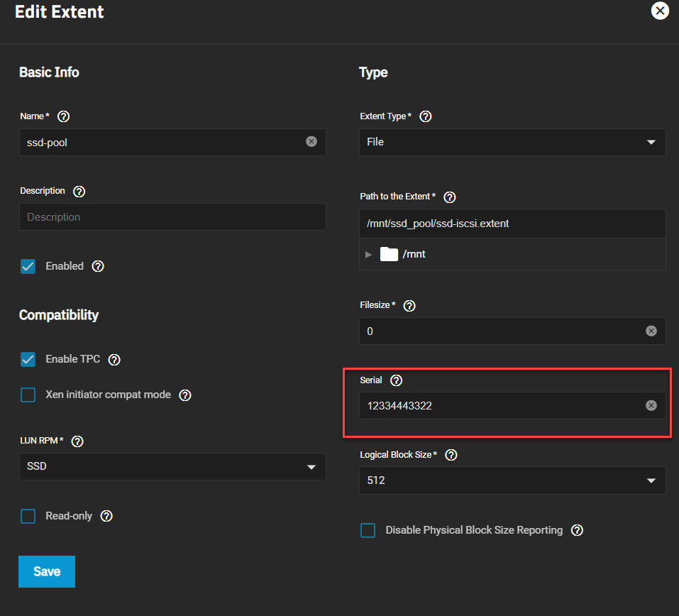Open Logical Block Size help
Screen dimensions: 679x616
tap(451, 455)
